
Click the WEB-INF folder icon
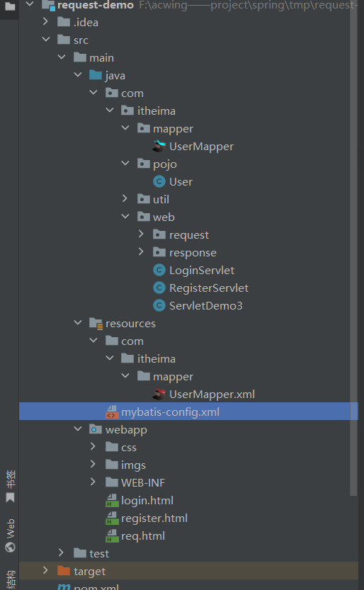(112, 482)
